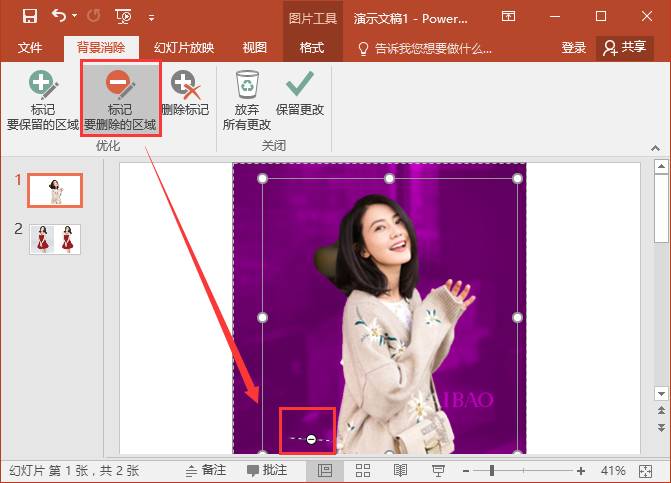This screenshot has width=671, height=483.
Task: Go to previous slide using double-up arrow
Action: click(661, 411)
